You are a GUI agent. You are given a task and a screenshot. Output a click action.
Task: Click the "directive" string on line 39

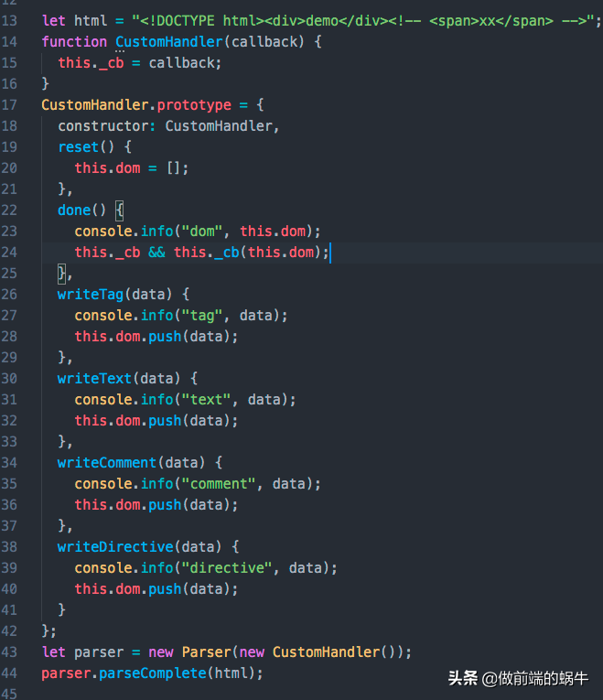coord(227,568)
